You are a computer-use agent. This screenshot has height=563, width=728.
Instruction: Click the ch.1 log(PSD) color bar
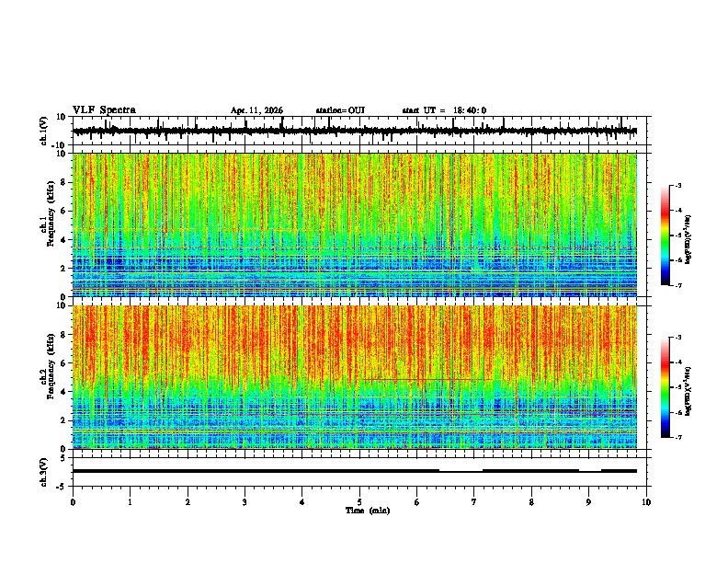point(665,236)
